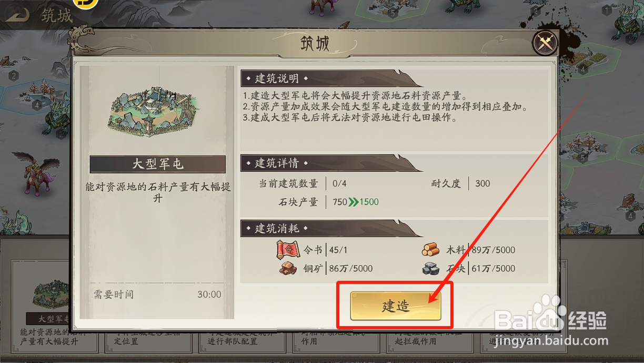Click the 铜矿 copper ore icon

(288, 269)
